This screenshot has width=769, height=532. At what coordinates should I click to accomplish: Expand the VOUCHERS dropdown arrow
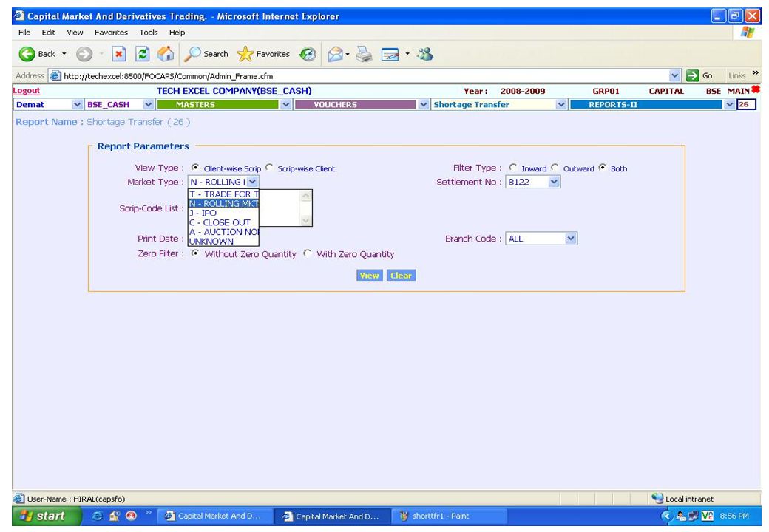pos(423,104)
